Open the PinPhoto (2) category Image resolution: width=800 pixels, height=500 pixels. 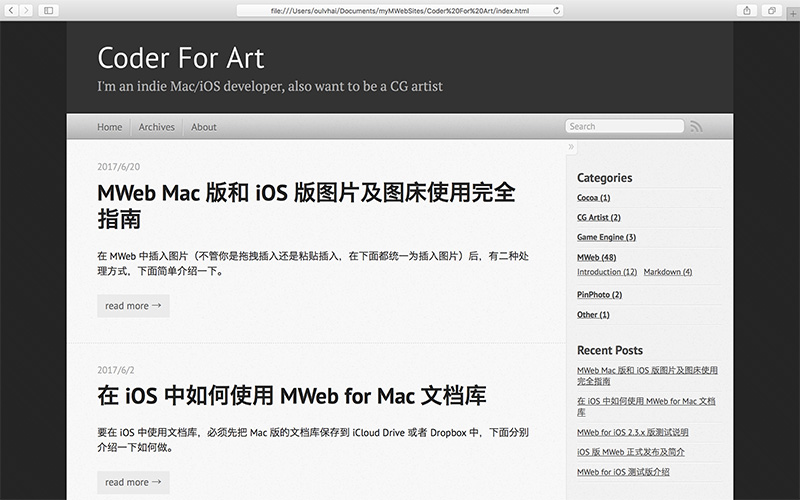(599, 295)
